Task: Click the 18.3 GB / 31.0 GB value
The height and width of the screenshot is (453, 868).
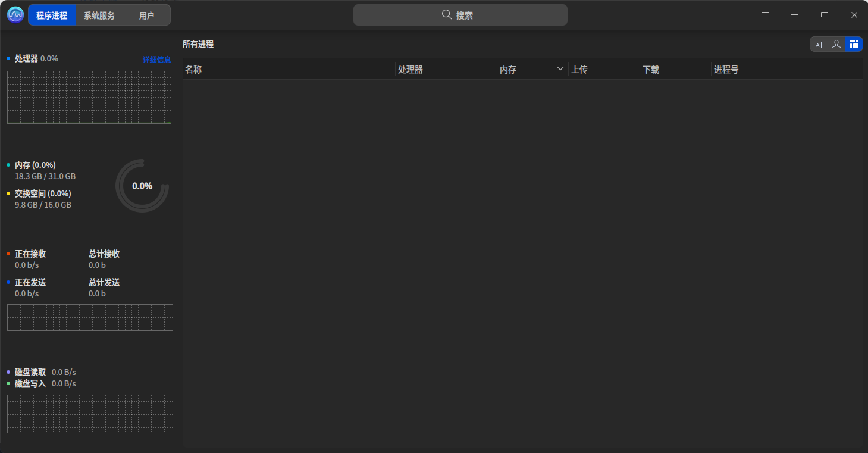Action: [45, 176]
